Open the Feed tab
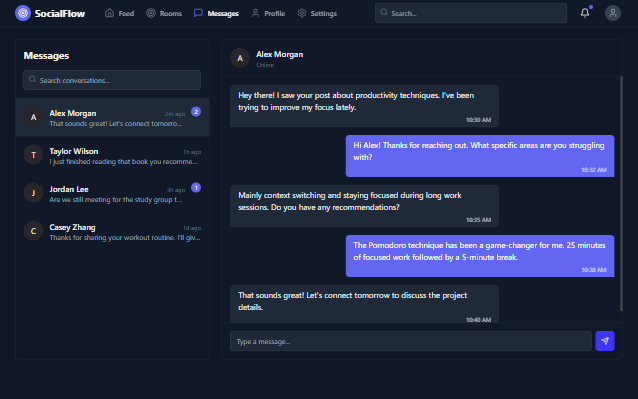 point(119,13)
